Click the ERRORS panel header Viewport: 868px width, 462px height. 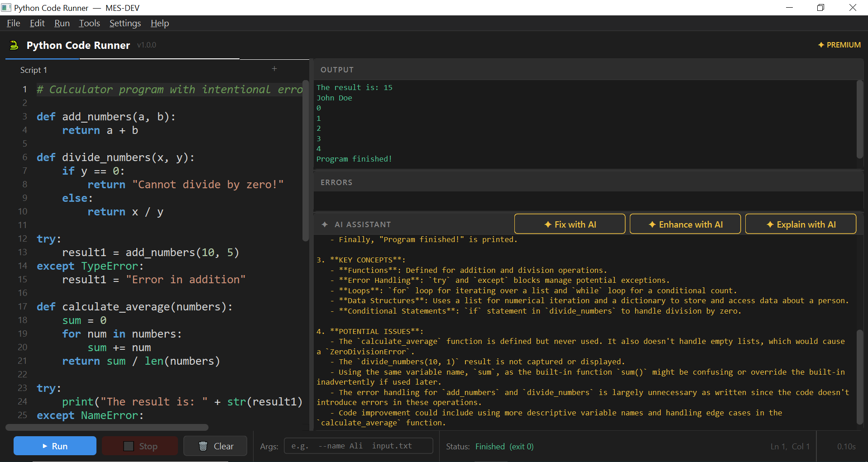coord(588,182)
